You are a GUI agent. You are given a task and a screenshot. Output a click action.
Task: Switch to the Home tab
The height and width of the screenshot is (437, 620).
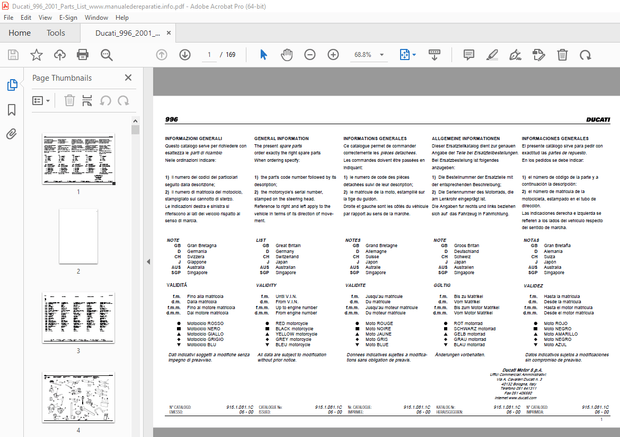[19, 33]
